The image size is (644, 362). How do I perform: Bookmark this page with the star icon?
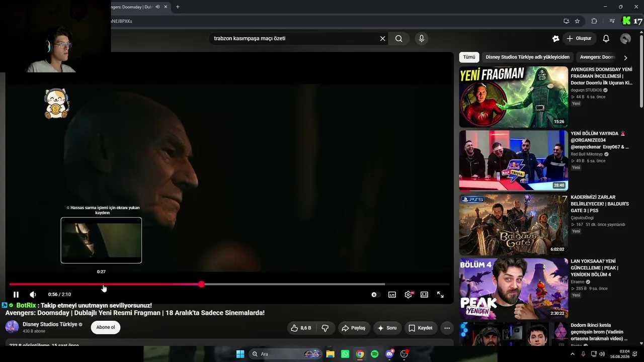pyautogui.click(x=577, y=21)
